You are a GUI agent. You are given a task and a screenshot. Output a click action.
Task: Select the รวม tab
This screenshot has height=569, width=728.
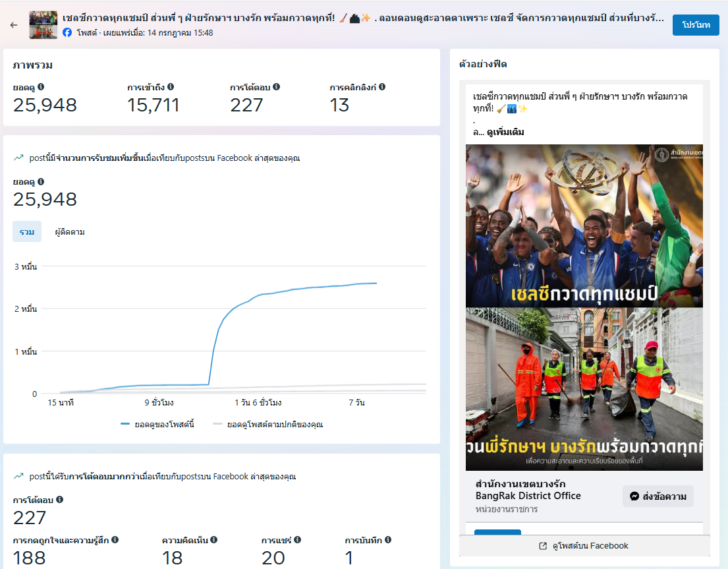point(27,232)
